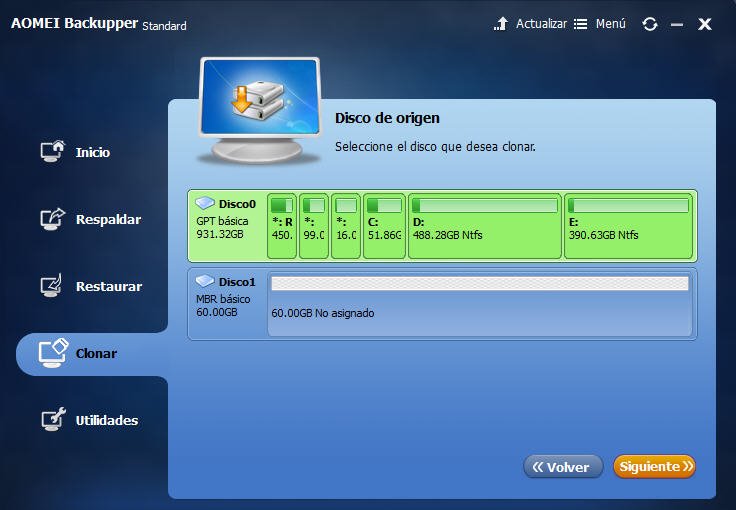Select the C: 51.86G partition
The image size is (736, 510).
(384, 226)
